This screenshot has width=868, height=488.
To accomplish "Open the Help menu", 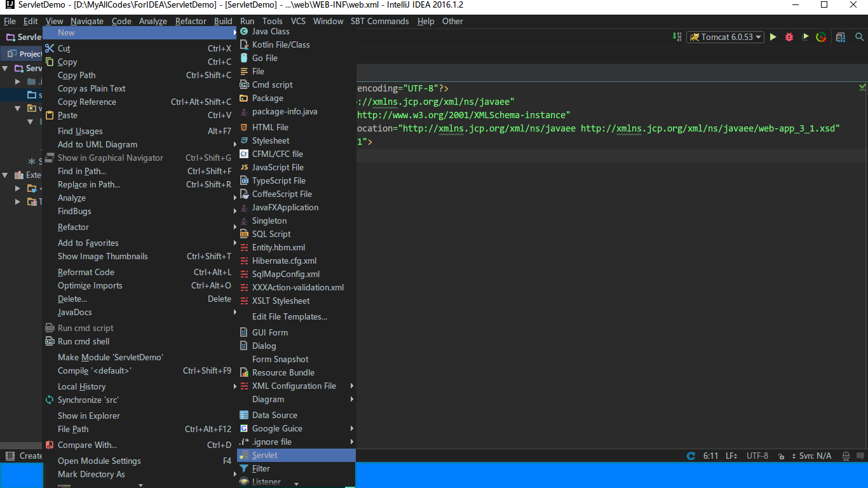I will pyautogui.click(x=426, y=21).
